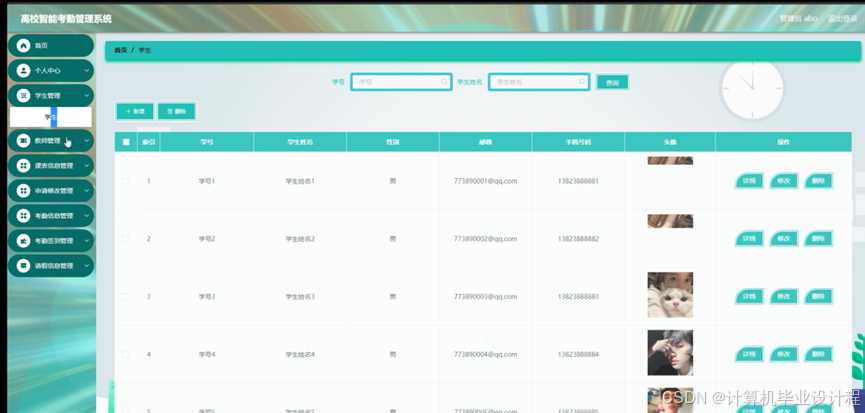Viewport: 865px width, 413px height.
Task: Focus the 学生姓名 search input field
Action: pos(539,82)
